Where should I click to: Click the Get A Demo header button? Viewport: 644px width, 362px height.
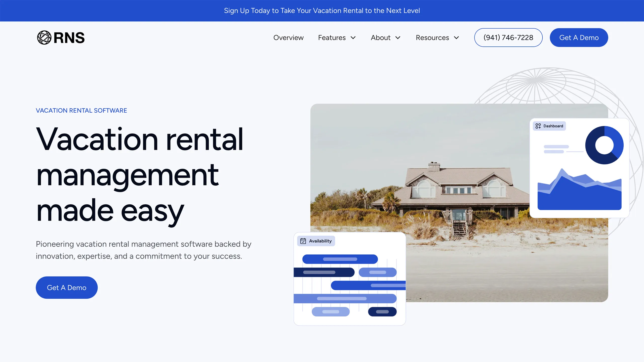point(579,37)
